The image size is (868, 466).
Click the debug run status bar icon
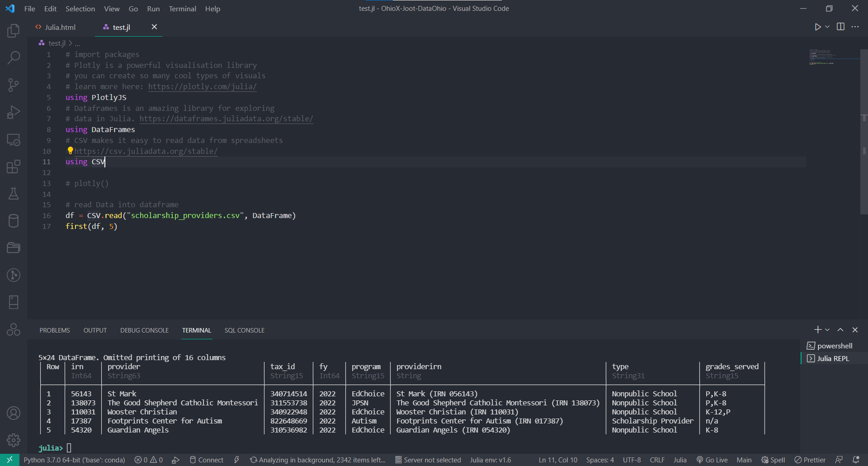coord(176,460)
